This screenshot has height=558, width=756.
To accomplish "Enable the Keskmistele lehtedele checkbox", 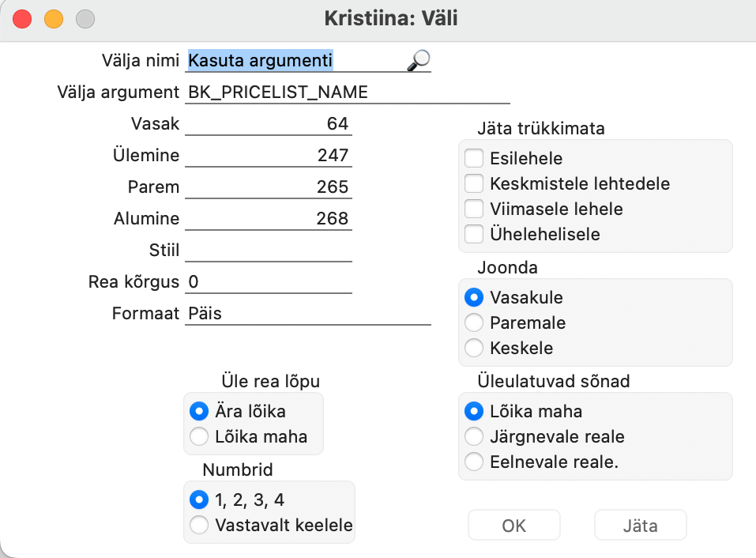I will (474, 183).
